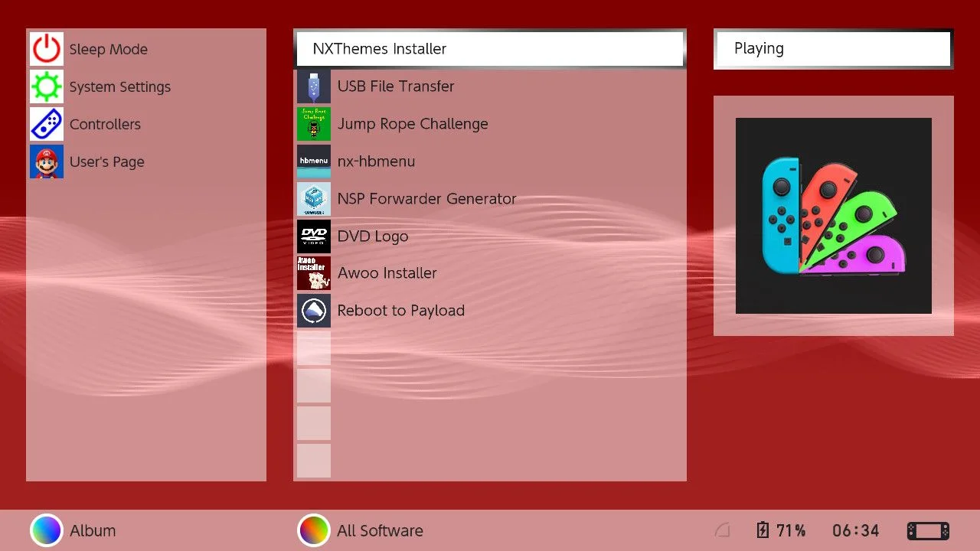Check the battery charging icon

pos(763,530)
